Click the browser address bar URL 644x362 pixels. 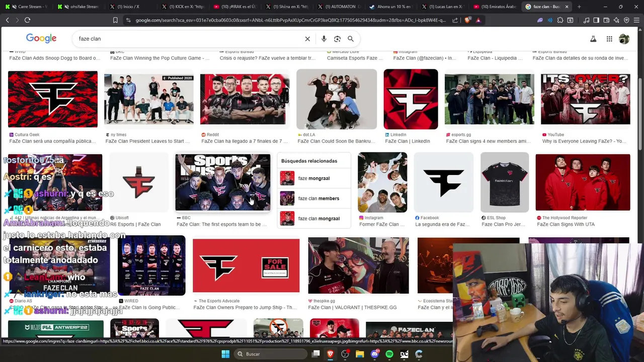(290, 20)
